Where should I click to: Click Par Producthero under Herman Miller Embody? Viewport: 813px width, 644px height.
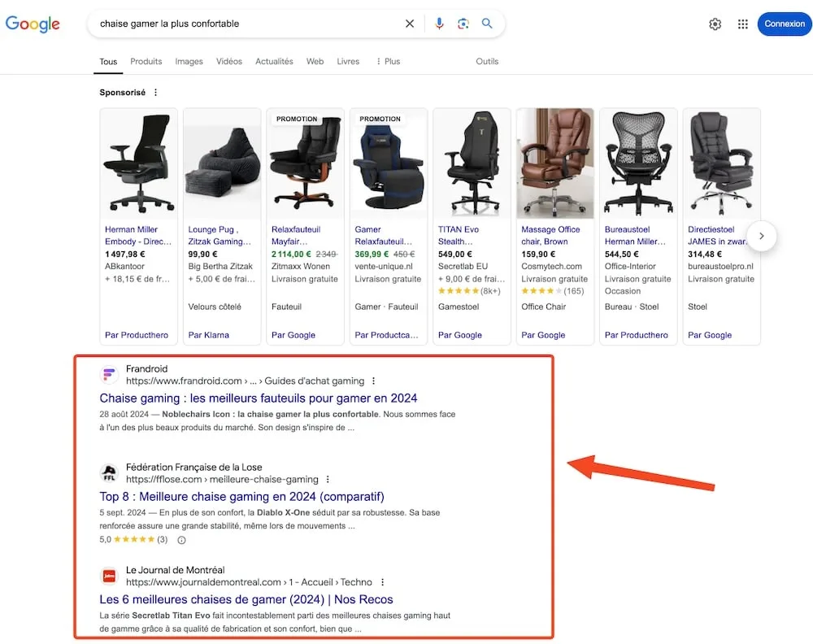(137, 335)
